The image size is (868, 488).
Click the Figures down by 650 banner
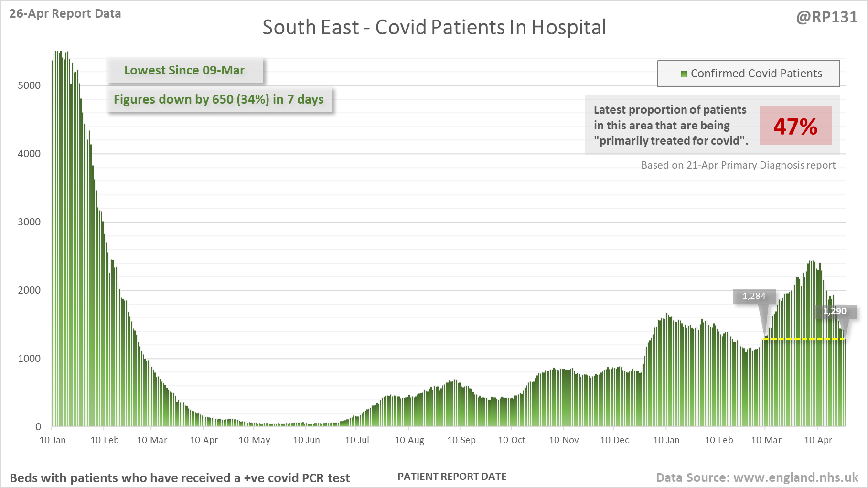pos(219,100)
